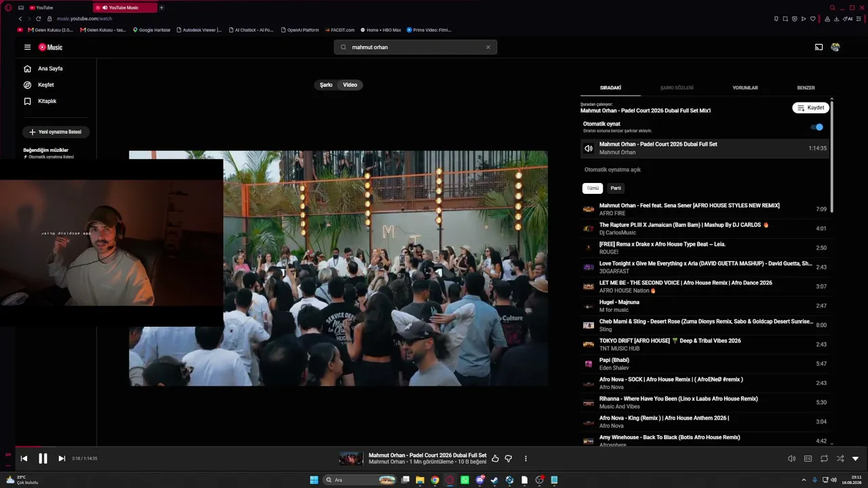Viewport: 868px width, 488px height.
Task: Select the YORUMLAR tab
Action: [745, 87]
